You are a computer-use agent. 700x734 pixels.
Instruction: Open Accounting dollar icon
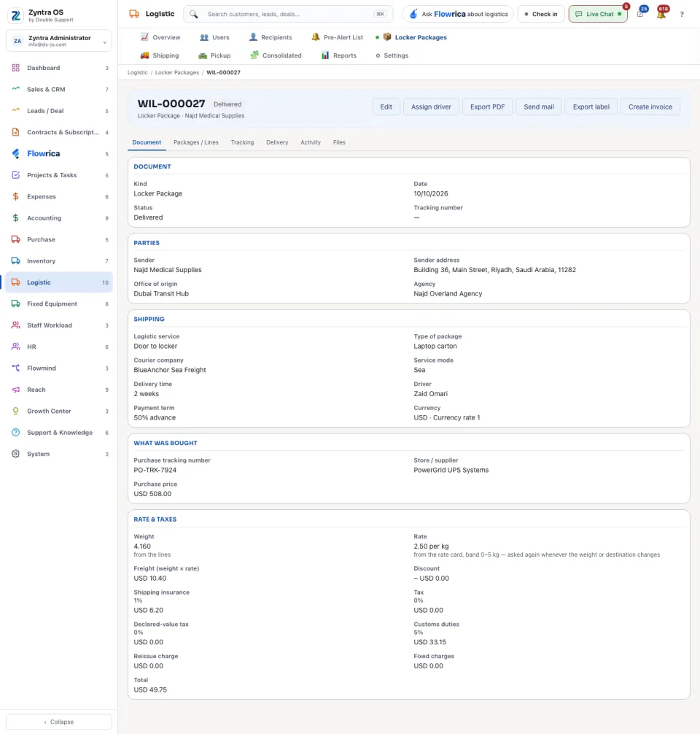click(x=15, y=217)
